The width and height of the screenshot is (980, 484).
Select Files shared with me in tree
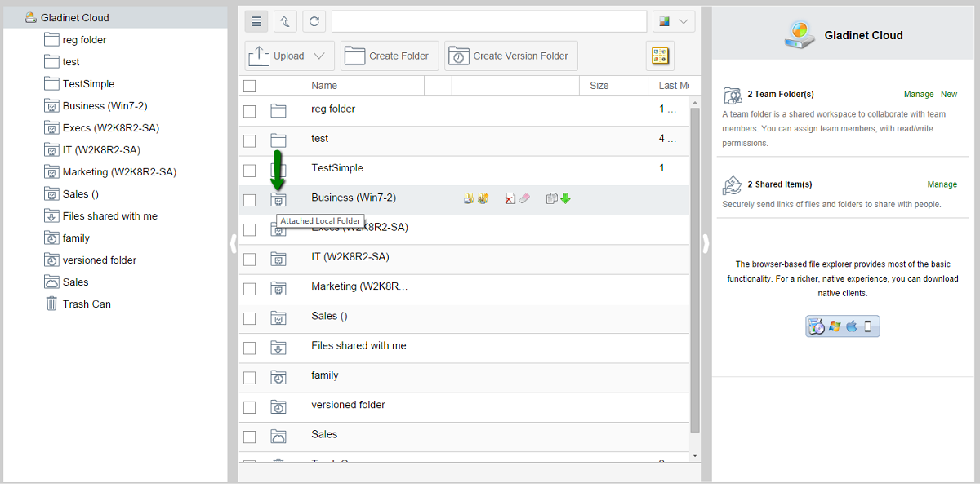110,215
